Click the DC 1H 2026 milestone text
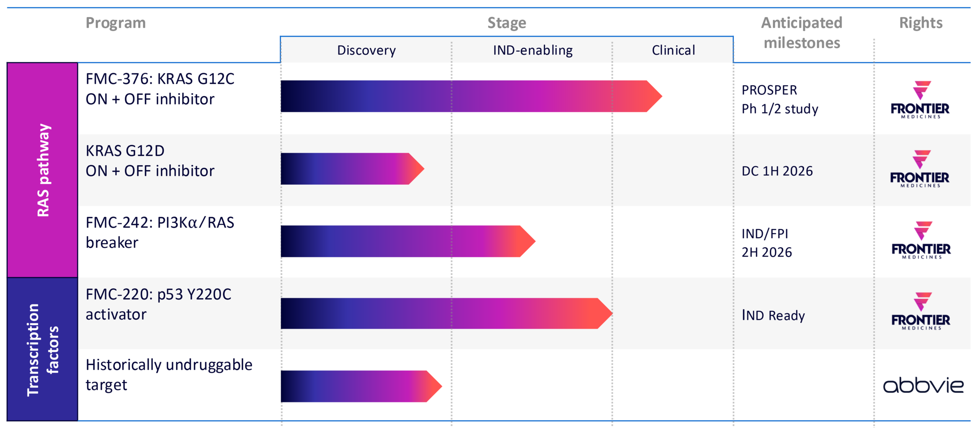Screen dimensions: 980x428 point(777,171)
